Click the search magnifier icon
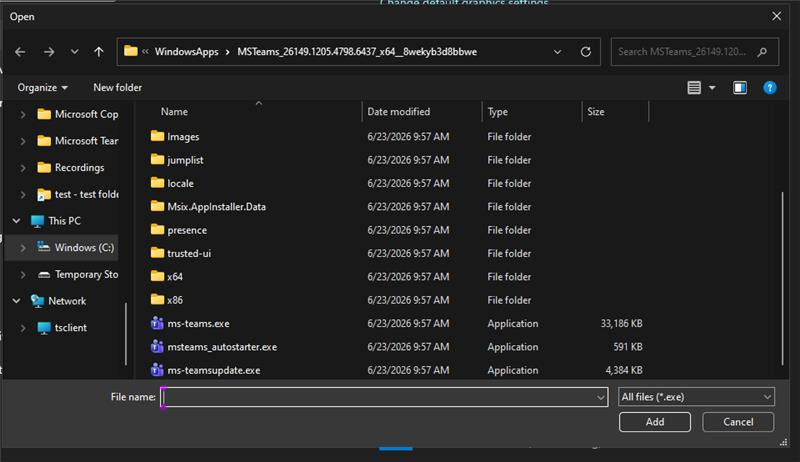This screenshot has height=462, width=800. 762,52
